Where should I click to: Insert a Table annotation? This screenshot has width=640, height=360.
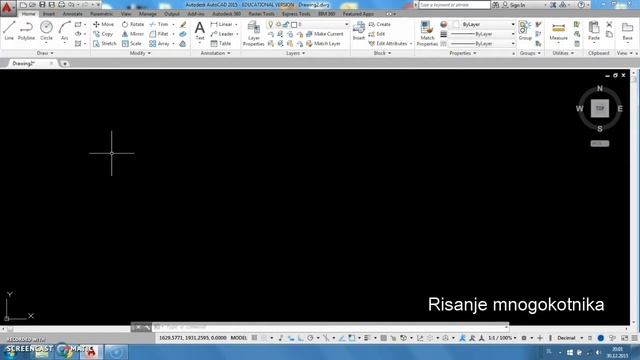[x=221, y=43]
